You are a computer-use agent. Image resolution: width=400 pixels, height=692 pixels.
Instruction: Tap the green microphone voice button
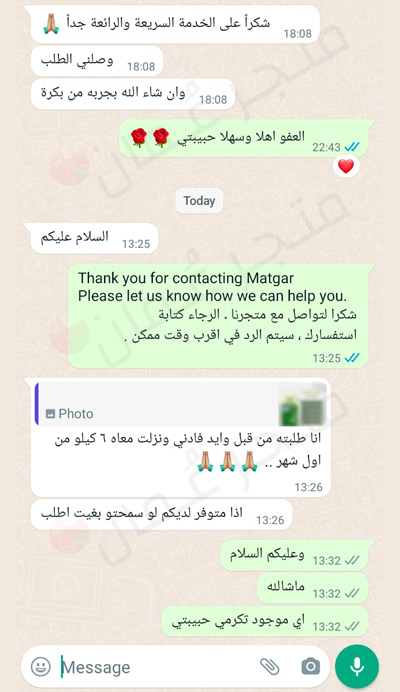(x=357, y=666)
